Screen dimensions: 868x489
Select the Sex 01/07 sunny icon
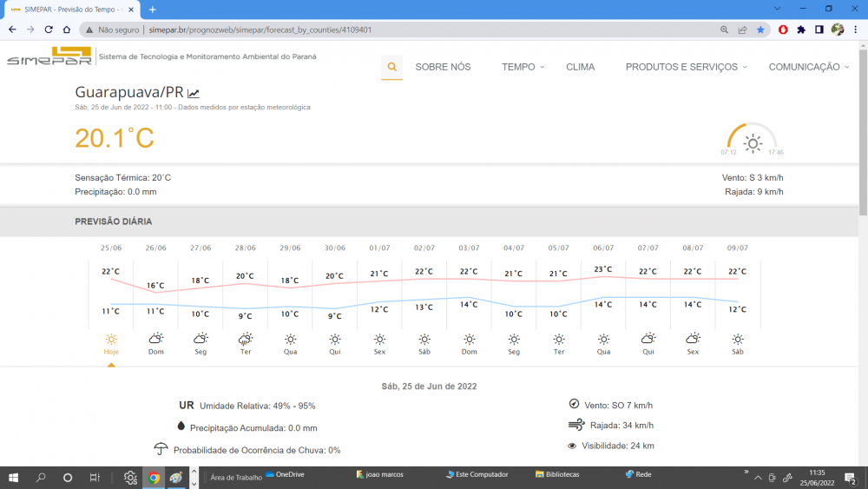click(x=379, y=339)
